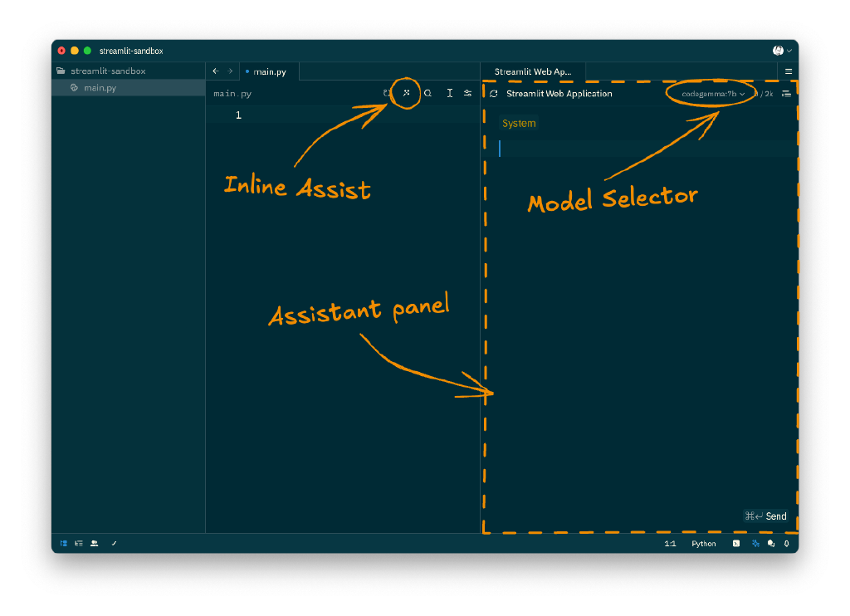Screen dimensions: 850x616
Task: Open the terminal icon in status bar
Action: point(736,543)
